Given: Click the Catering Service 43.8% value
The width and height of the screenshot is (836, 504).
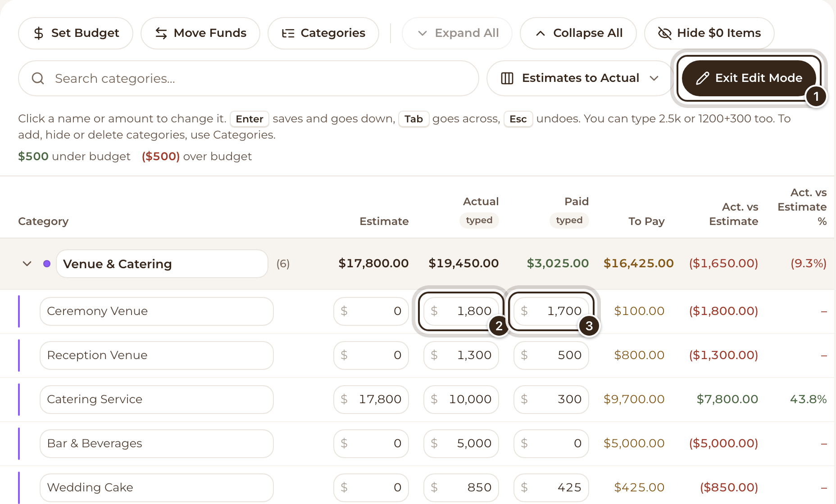Looking at the screenshot, I should click(x=809, y=400).
